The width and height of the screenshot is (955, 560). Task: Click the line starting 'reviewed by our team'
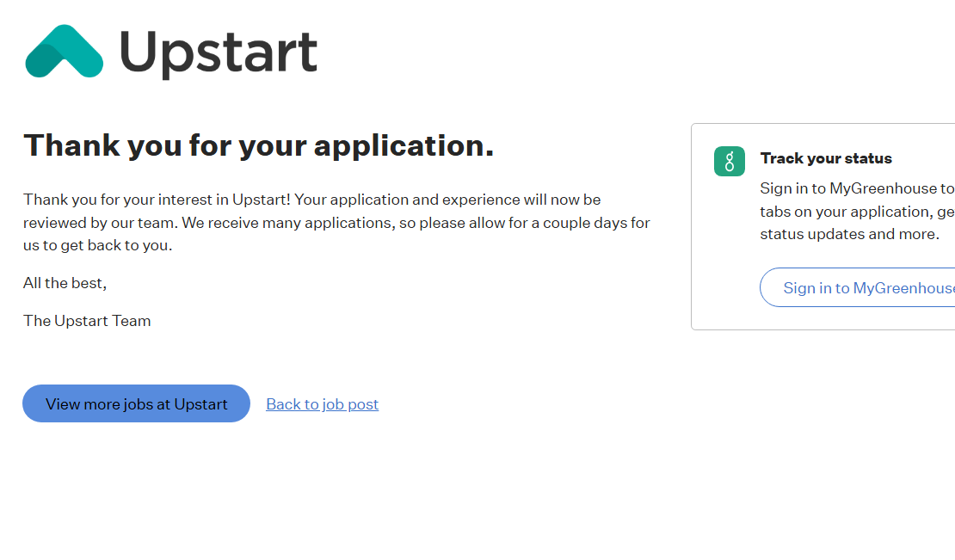[x=336, y=223]
